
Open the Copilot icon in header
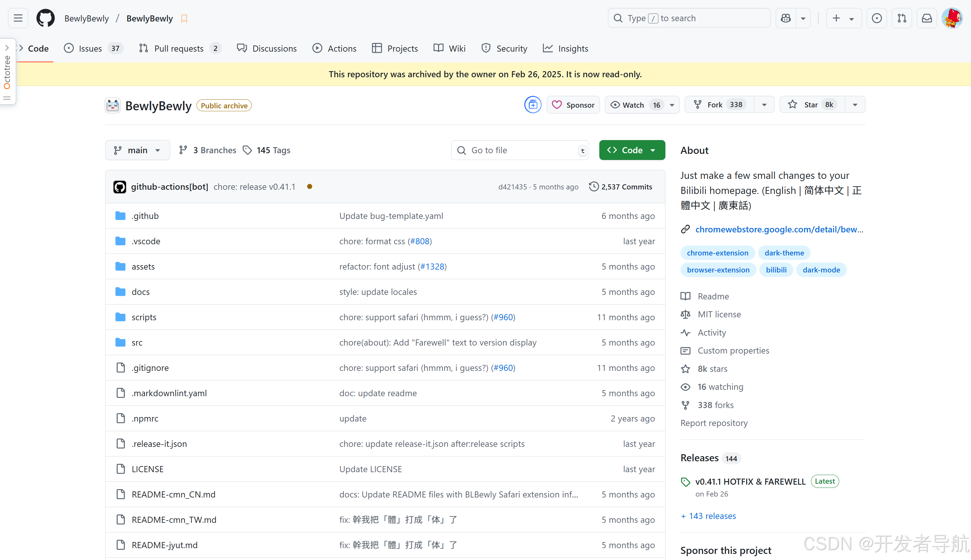coord(786,18)
